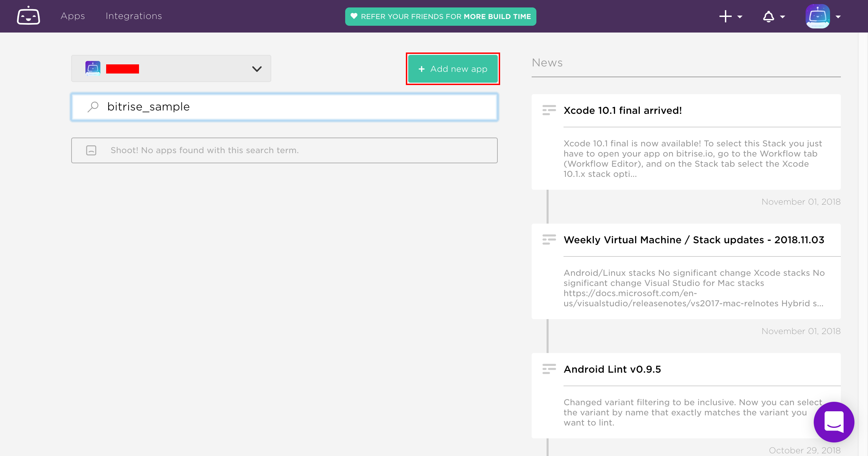Expand the arrow next to the bell
This screenshot has width=868, height=456.
(x=783, y=17)
